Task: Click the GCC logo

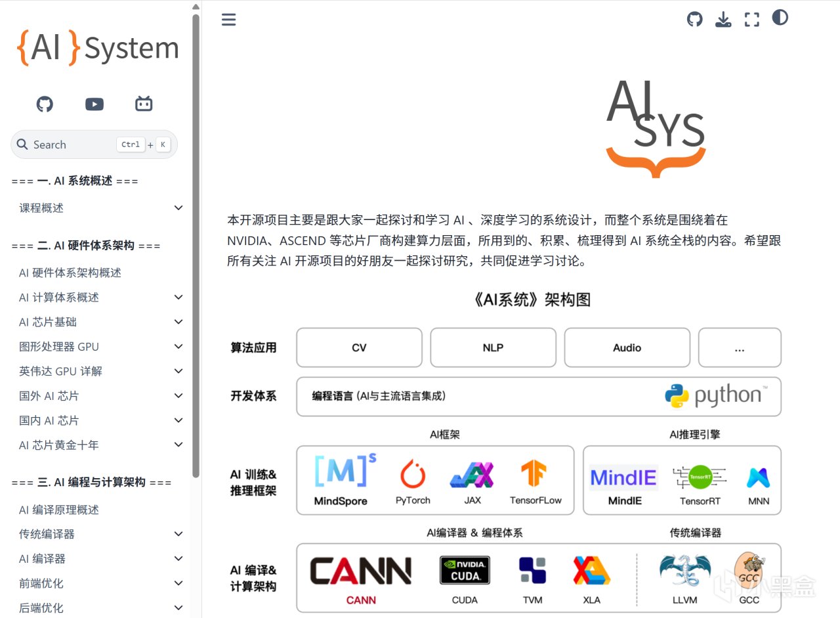Action: coord(749,570)
